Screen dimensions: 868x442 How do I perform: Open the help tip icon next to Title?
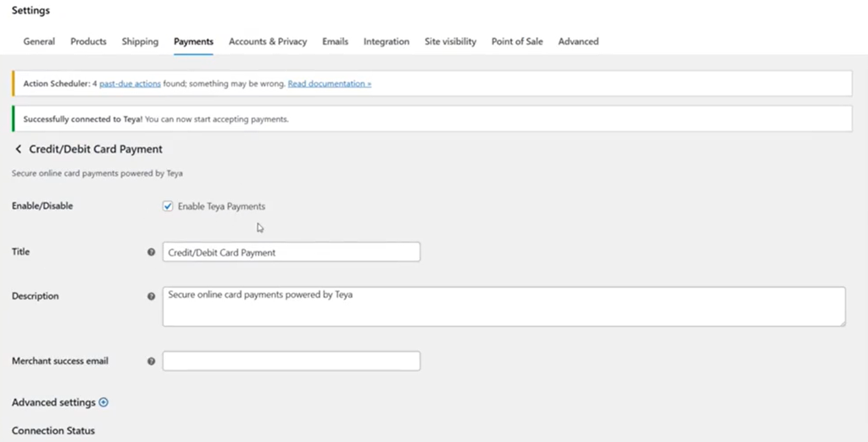151,252
